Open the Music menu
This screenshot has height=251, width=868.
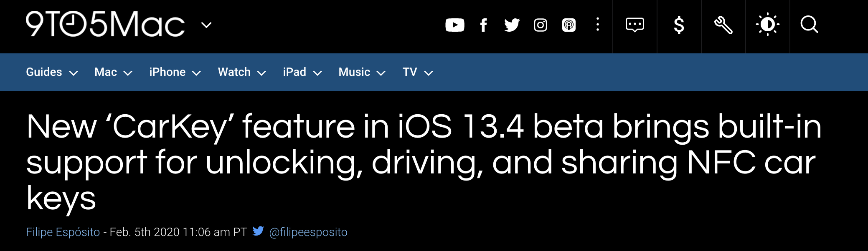[354, 72]
